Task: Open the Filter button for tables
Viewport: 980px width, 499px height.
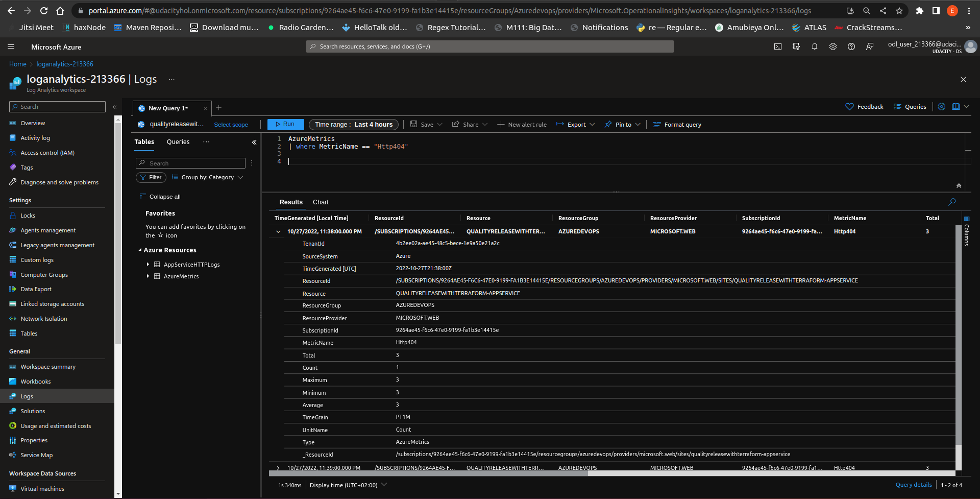Action: (x=151, y=177)
